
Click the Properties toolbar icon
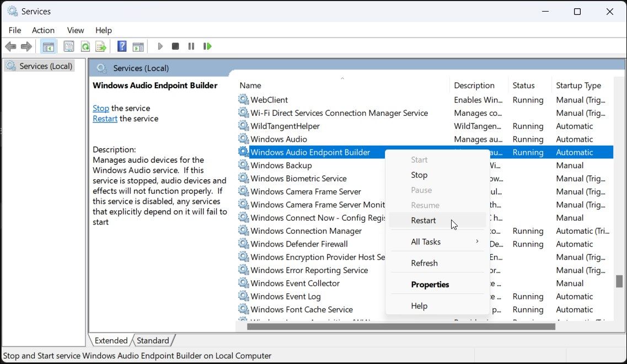pyautogui.click(x=69, y=46)
